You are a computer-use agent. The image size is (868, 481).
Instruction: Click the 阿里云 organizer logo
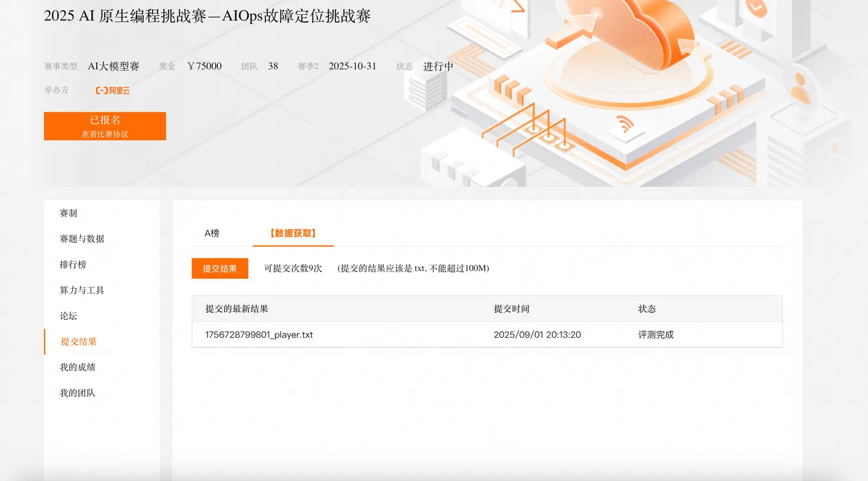[x=112, y=90]
